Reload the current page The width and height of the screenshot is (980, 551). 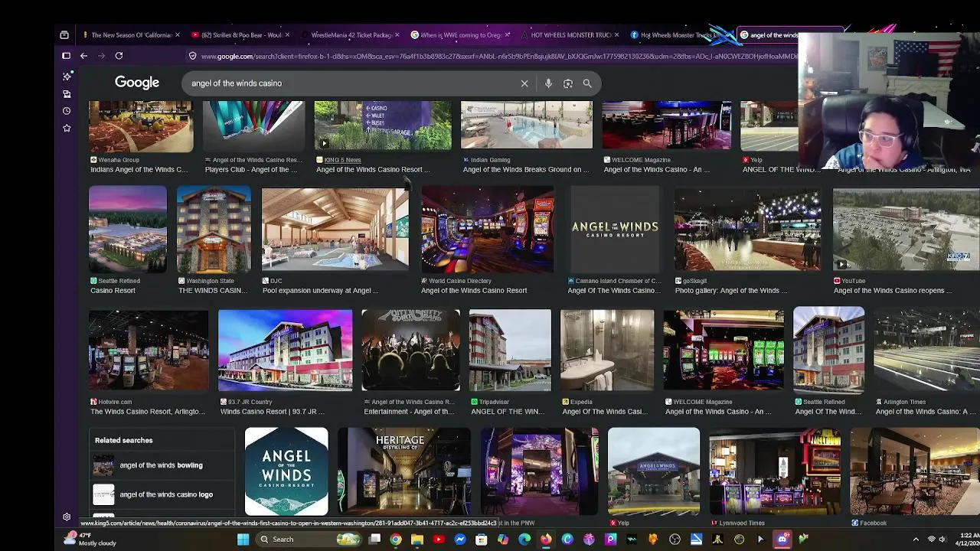tap(119, 56)
